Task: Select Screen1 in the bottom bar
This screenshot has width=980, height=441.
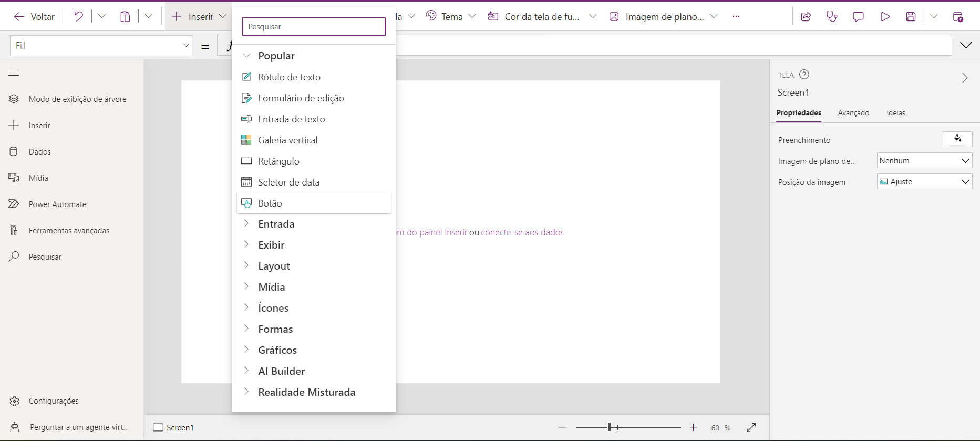Action: [173, 427]
